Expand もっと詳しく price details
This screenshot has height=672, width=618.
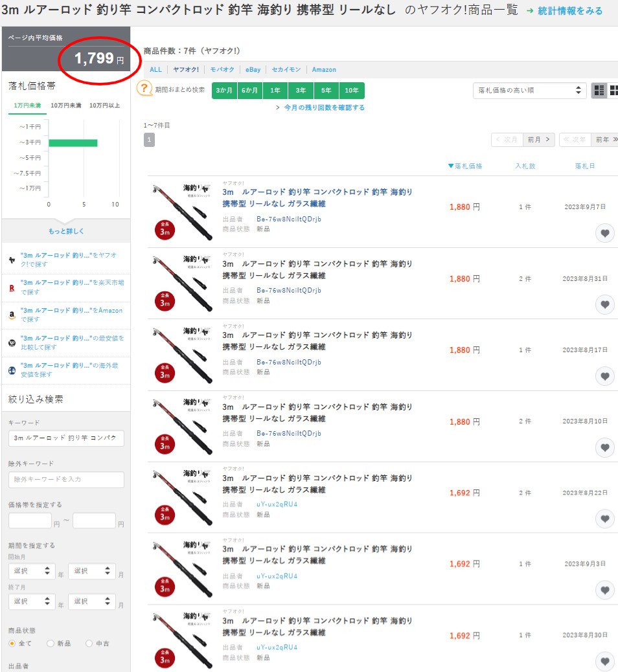(66, 231)
